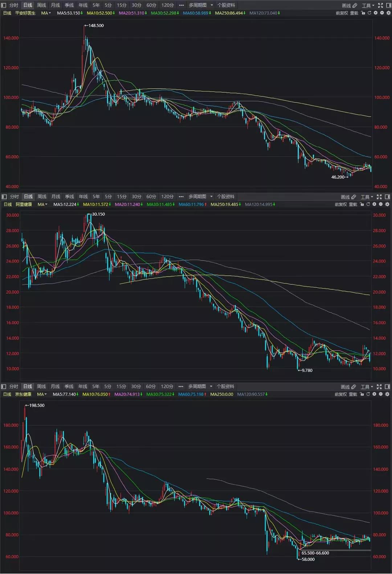392x574 pixels.
Task: Click refresh icon in 京东健康 chart toolbar
Action: [x=368, y=394]
